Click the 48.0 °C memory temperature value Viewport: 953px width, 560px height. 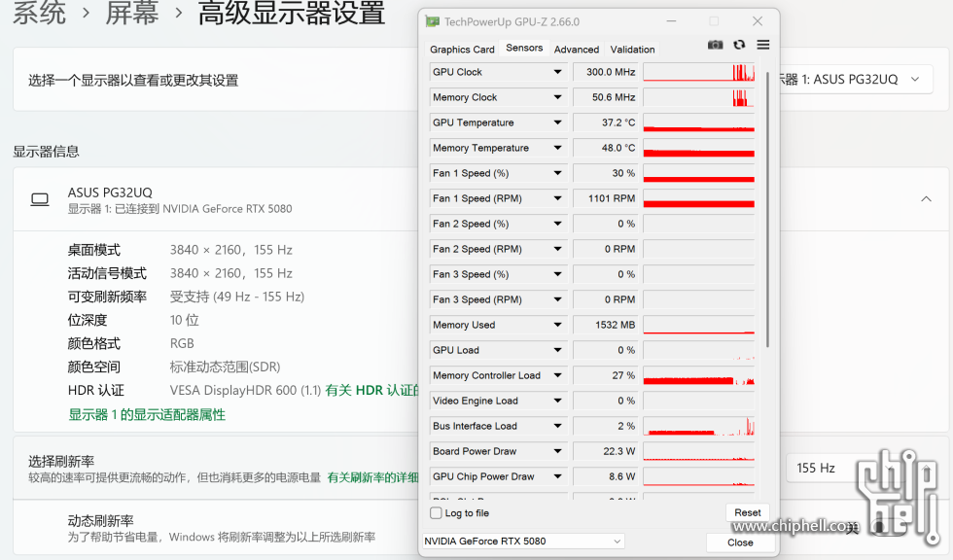(605, 148)
